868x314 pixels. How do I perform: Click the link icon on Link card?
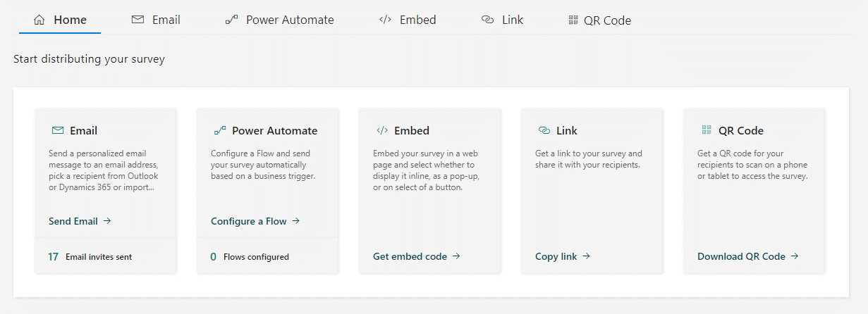[544, 130]
